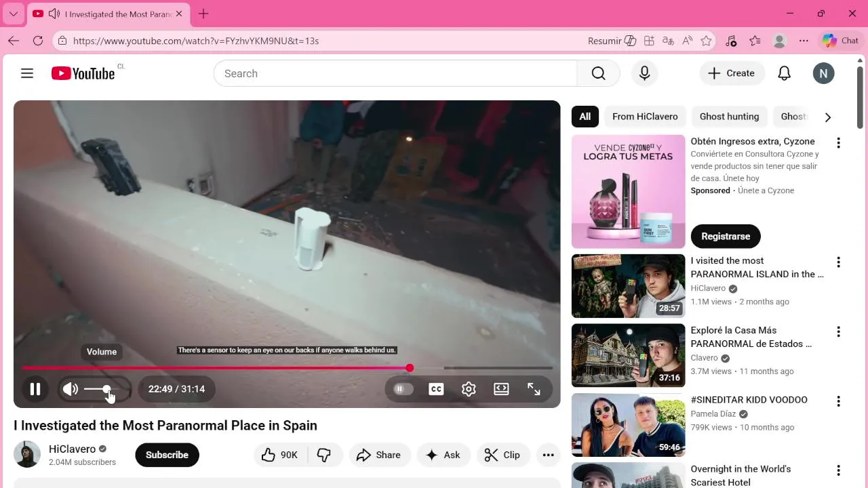Open the Ask AI button
The height and width of the screenshot is (488, 868).
(x=443, y=455)
